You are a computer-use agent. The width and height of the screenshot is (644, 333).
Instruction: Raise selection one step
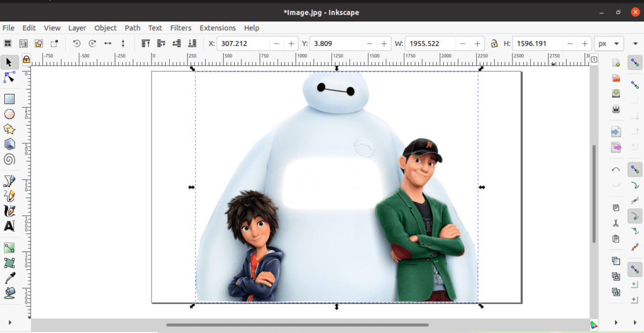pos(161,43)
